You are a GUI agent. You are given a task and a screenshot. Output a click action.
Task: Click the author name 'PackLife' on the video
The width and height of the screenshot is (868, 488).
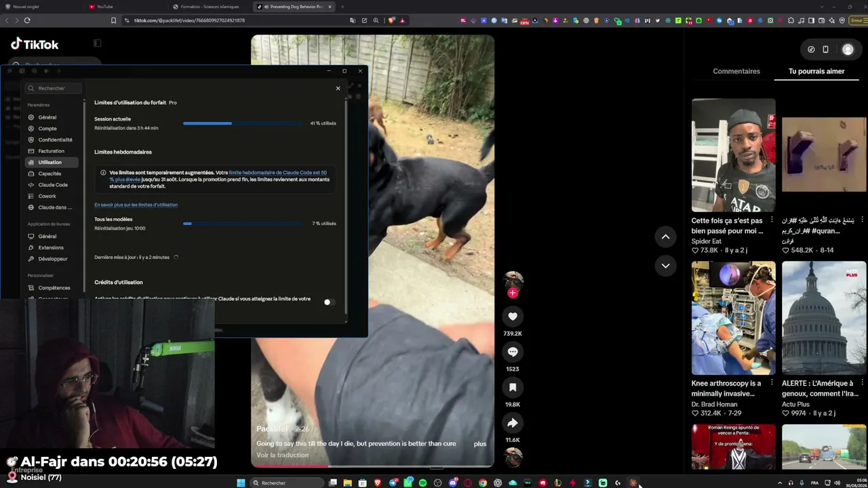pos(273,429)
